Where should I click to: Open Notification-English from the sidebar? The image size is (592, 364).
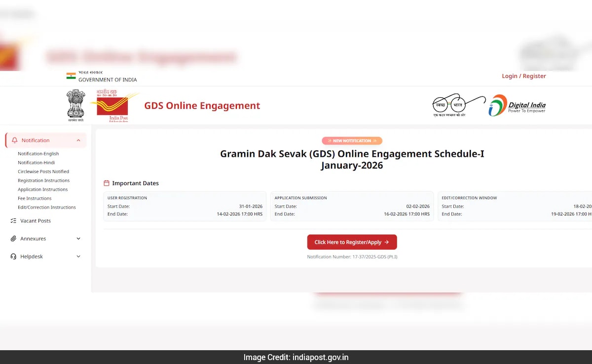(x=38, y=154)
